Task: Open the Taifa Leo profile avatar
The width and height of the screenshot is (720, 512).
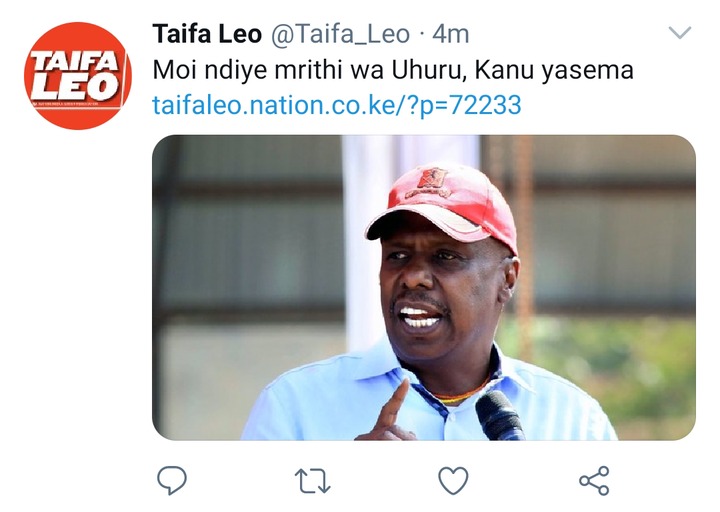Action: pyautogui.click(x=78, y=76)
